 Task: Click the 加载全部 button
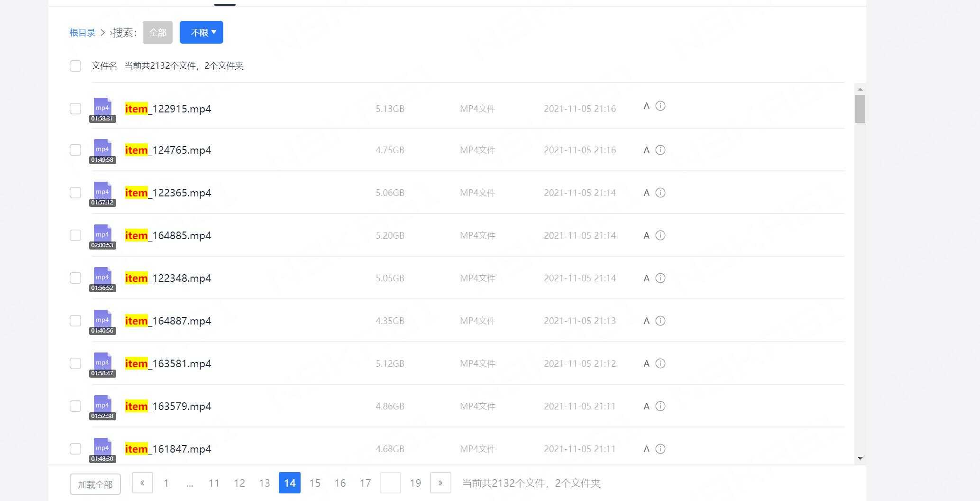pyautogui.click(x=95, y=484)
